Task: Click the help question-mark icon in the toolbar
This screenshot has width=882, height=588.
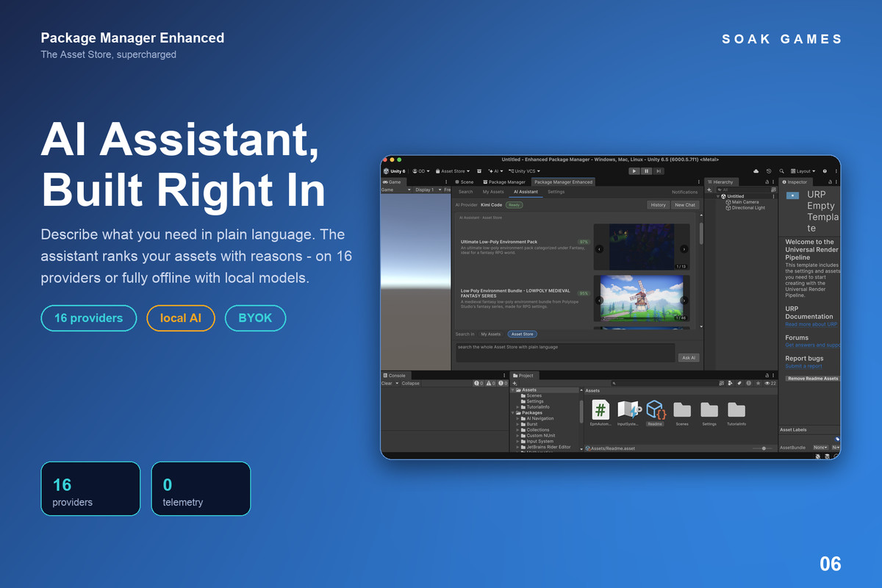Action: coord(825,171)
